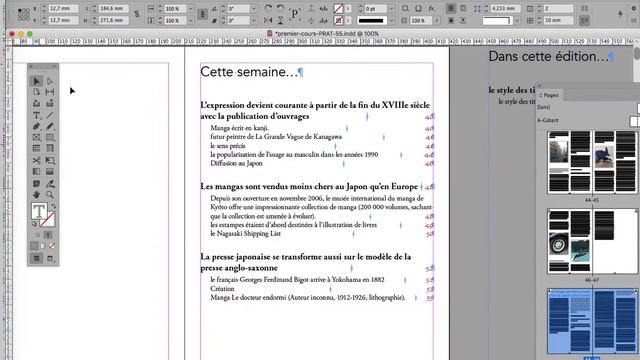Screen dimensions: 640x360
Task: Select the Eyedropper tool
Action: (x=50, y=184)
